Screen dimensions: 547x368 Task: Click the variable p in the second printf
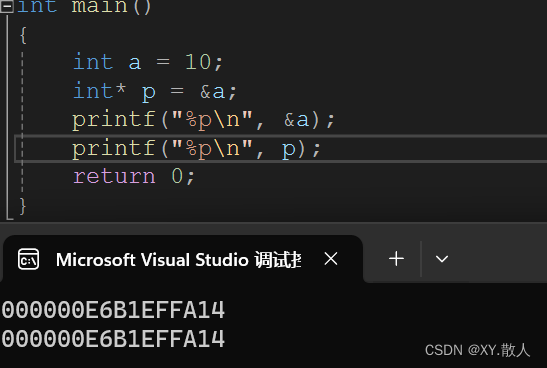(x=289, y=150)
